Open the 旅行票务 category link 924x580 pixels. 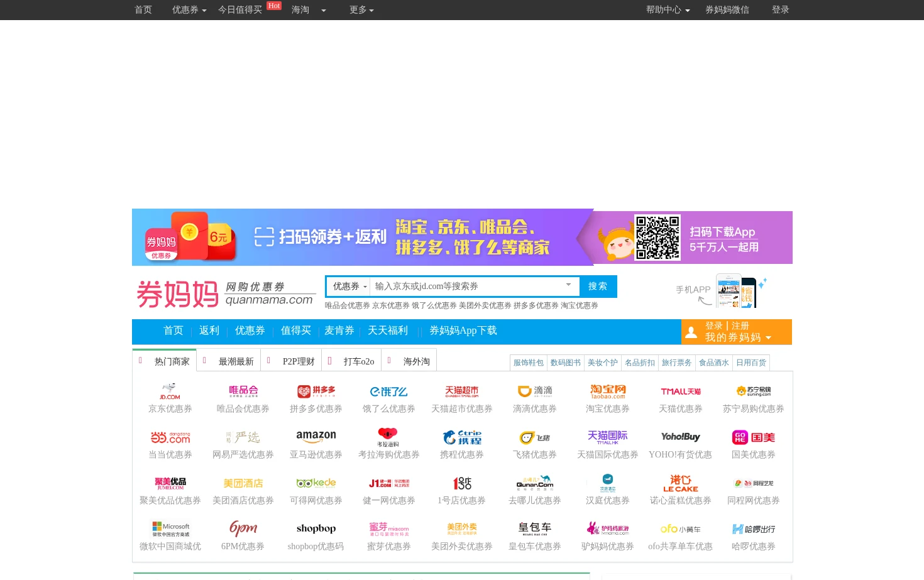click(x=677, y=363)
